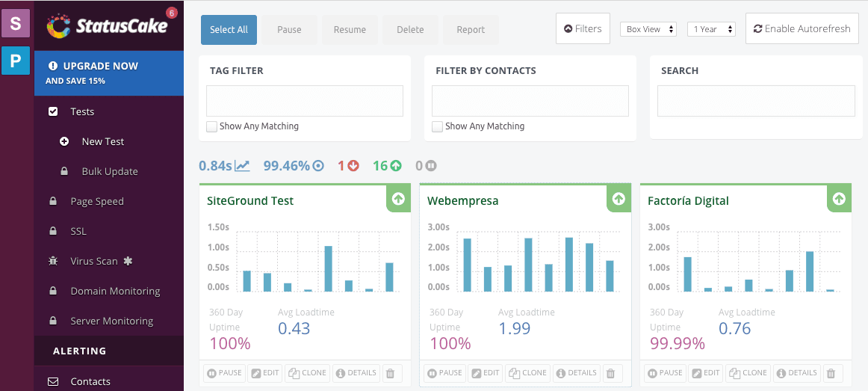Click the Pause button in top toolbar

pos(289,30)
